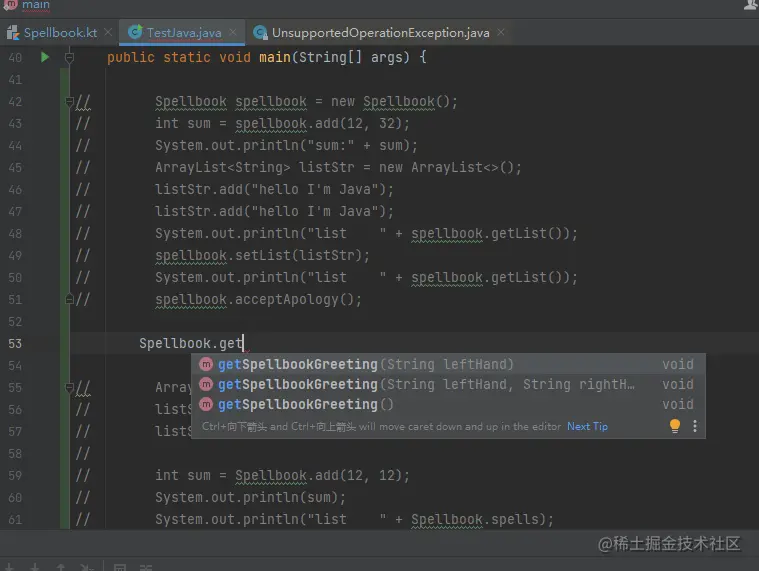Screen dimensions: 759x571
Task: Collapse main method fold marker at line 40
Action: tap(69, 58)
